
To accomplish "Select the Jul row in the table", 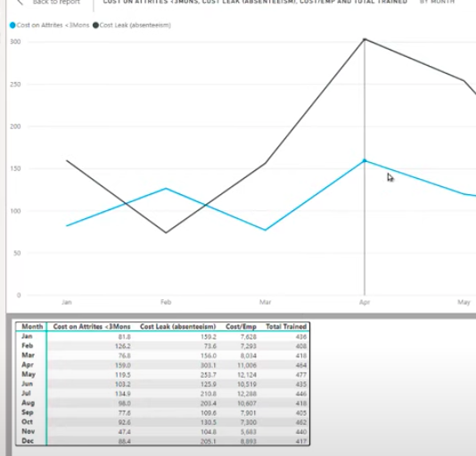I will point(163,394).
